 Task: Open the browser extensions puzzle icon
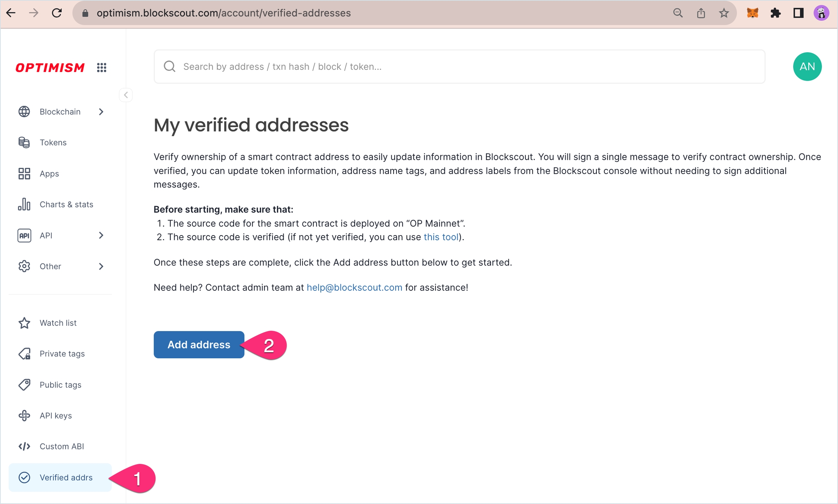coord(775,13)
